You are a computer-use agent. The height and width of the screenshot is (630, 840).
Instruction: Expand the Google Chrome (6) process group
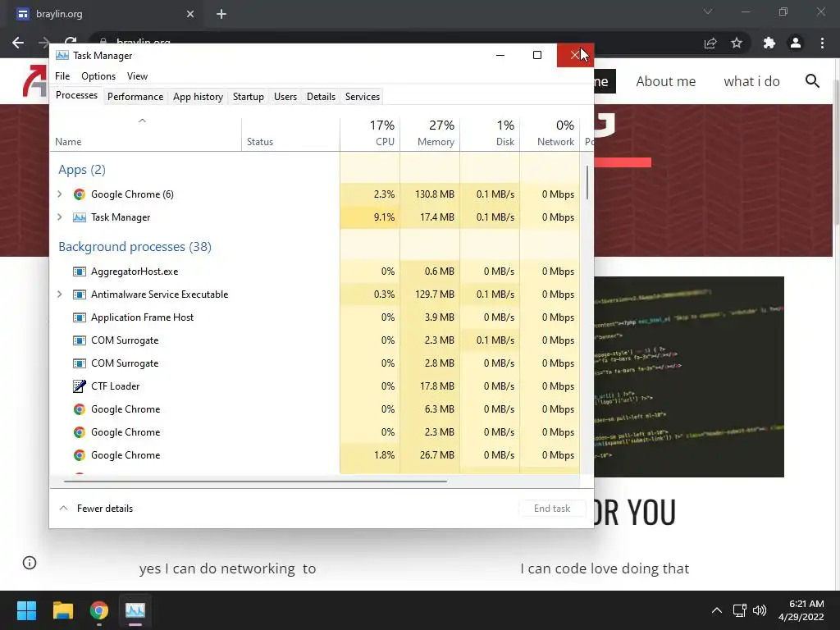[x=59, y=194]
